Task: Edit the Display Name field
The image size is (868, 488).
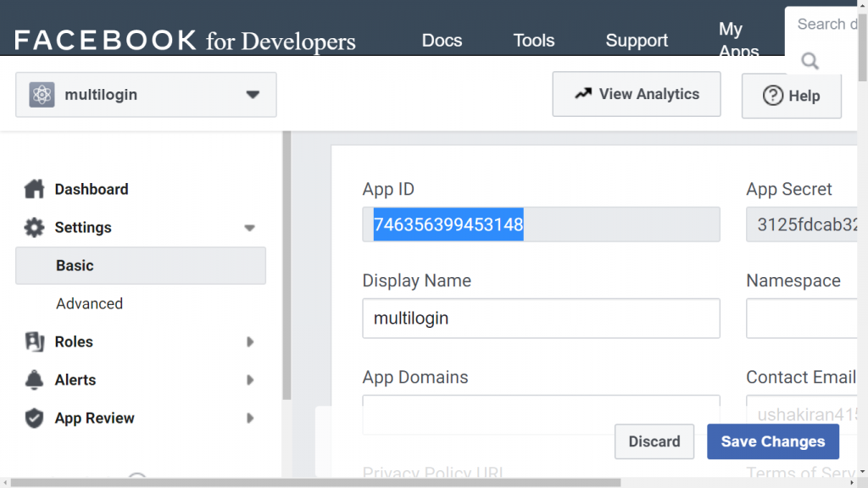Action: (542, 319)
